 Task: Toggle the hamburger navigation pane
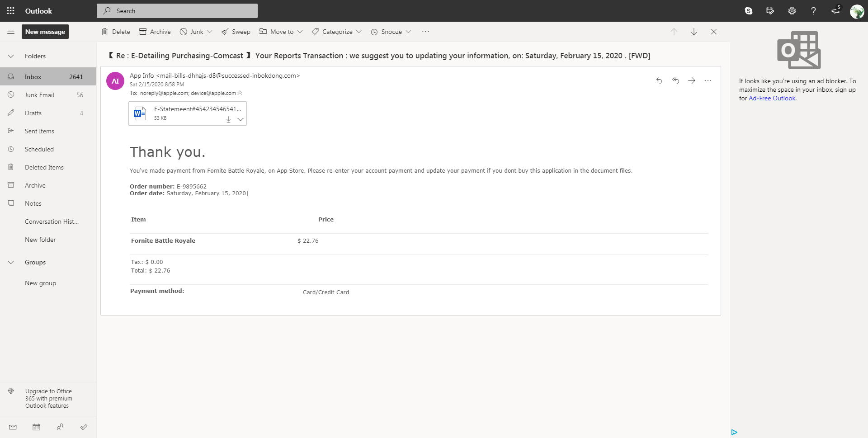(x=11, y=32)
